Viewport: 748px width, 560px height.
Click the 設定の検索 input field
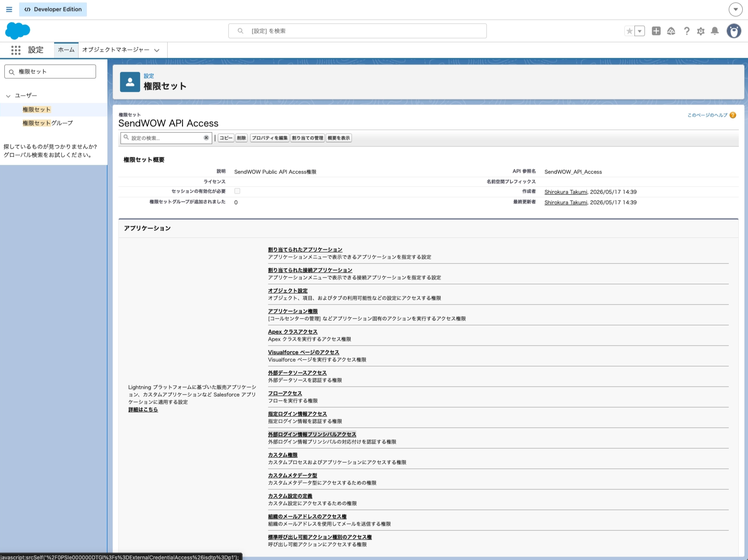[x=166, y=138]
